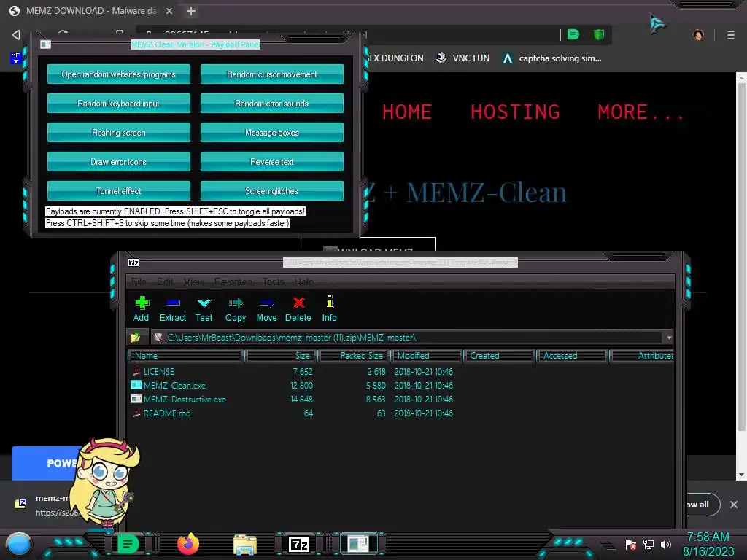Click the up-folder icon beside the 7-Zip path
747x560 pixels.
click(135, 337)
